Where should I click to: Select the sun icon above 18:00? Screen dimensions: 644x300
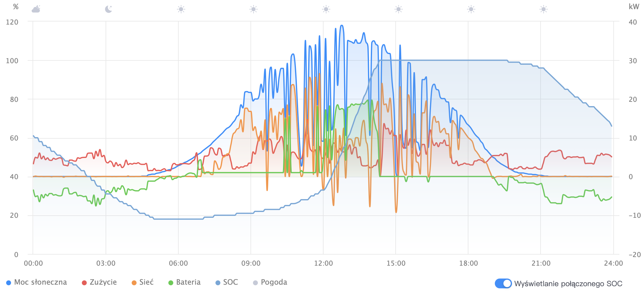[471, 9]
